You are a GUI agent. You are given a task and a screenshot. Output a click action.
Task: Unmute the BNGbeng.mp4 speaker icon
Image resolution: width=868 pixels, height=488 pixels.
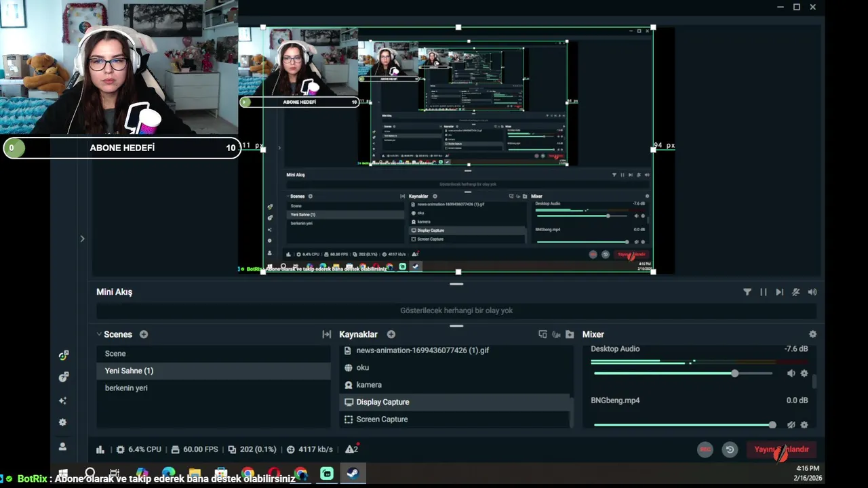791,425
